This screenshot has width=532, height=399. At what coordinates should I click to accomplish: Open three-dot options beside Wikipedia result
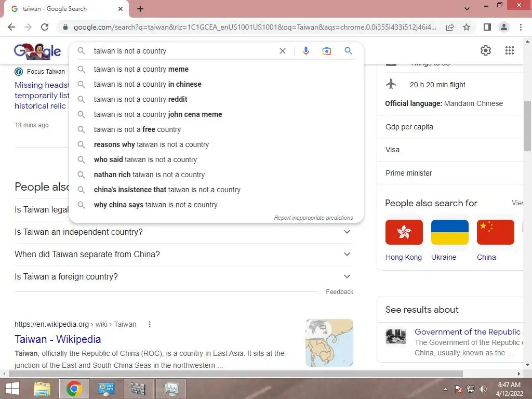click(149, 324)
